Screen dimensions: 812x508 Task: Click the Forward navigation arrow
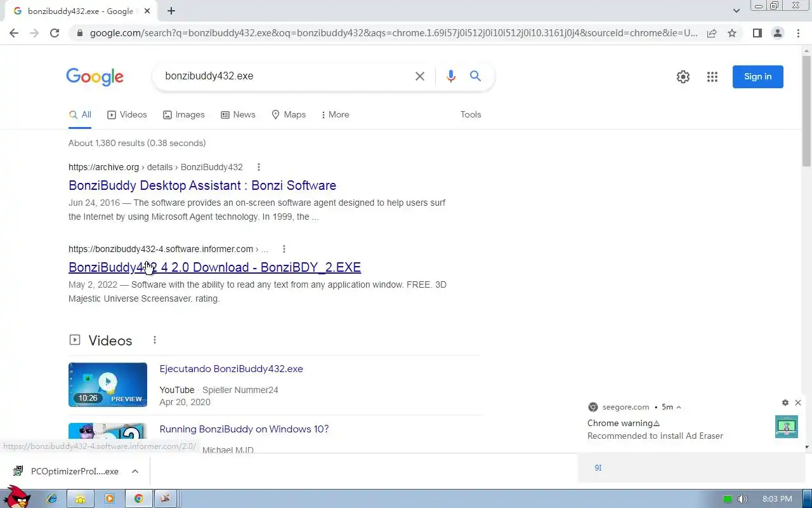tap(34, 33)
